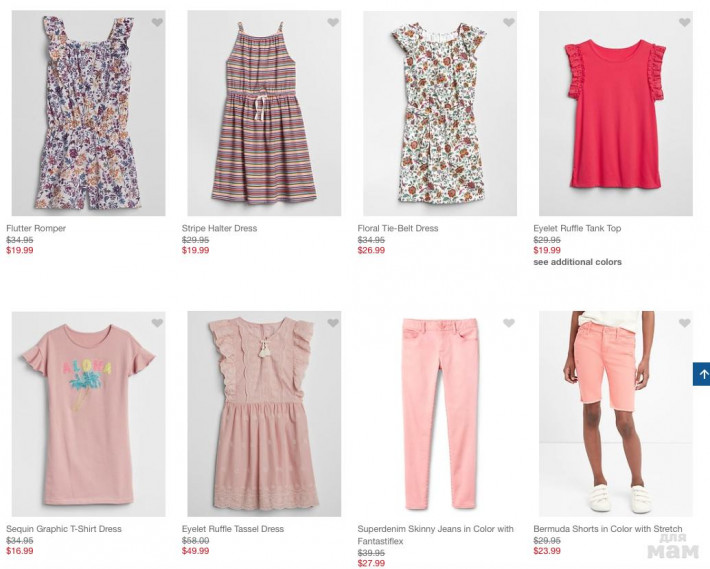710x569 pixels.
Task: Open the Eyelet Ruffle Tank Top title
Action: point(577,229)
